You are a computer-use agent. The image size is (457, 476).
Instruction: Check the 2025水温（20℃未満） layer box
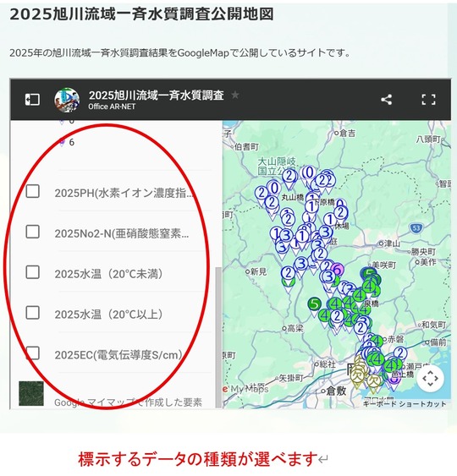(32, 272)
